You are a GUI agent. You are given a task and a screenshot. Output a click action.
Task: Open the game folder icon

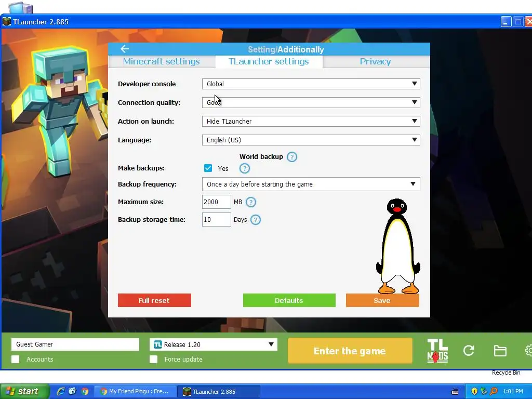[x=500, y=351]
